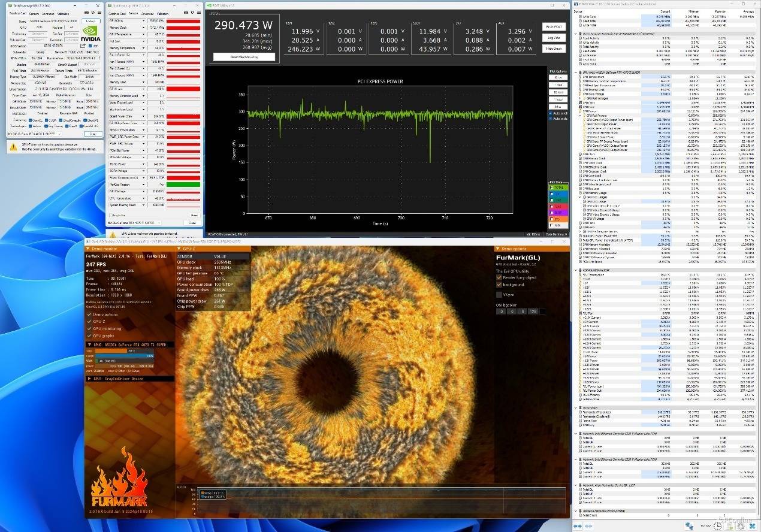The image size is (761, 532).
Task: Uncheck Render furry object option
Action: (x=499, y=277)
